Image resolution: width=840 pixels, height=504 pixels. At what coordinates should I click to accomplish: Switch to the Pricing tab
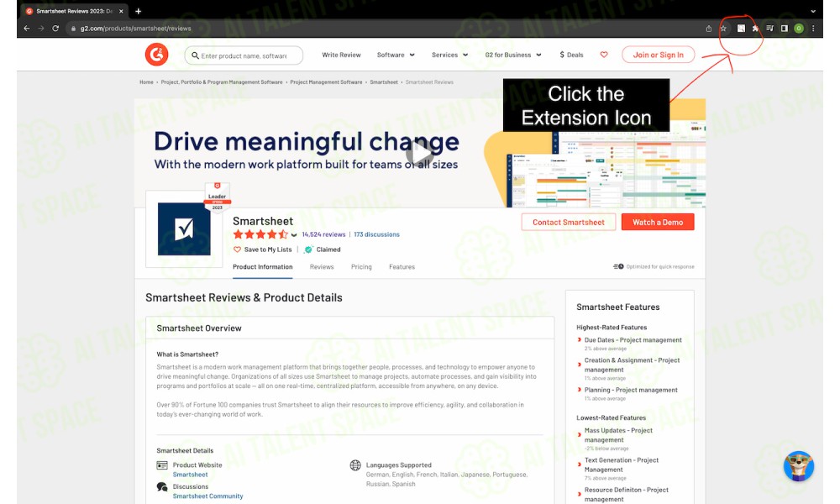click(361, 267)
